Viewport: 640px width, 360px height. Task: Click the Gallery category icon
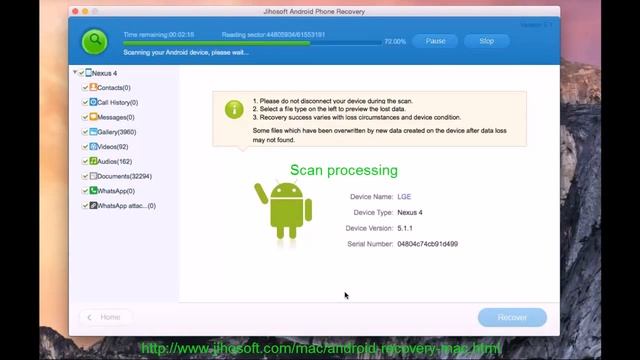(x=93, y=131)
